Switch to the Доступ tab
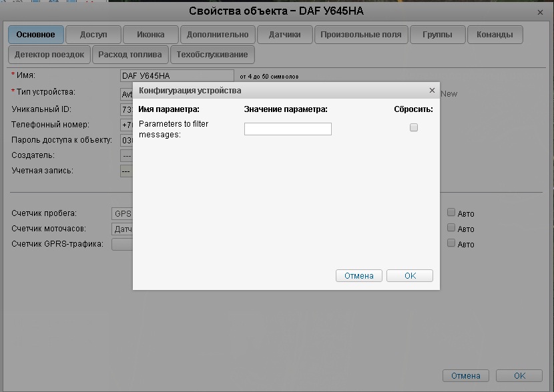Viewport: 554px width, 392px height. pos(93,35)
